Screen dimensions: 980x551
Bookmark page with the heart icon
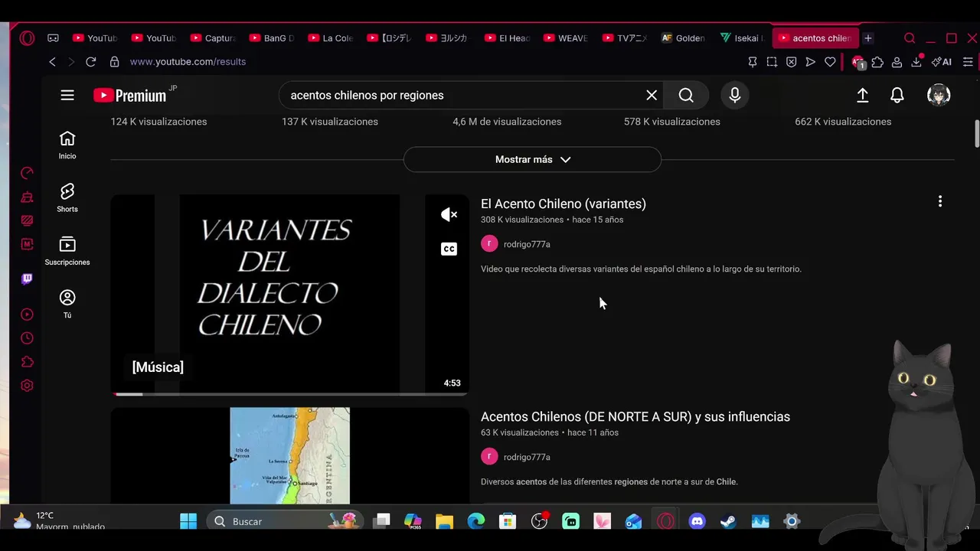830,62
